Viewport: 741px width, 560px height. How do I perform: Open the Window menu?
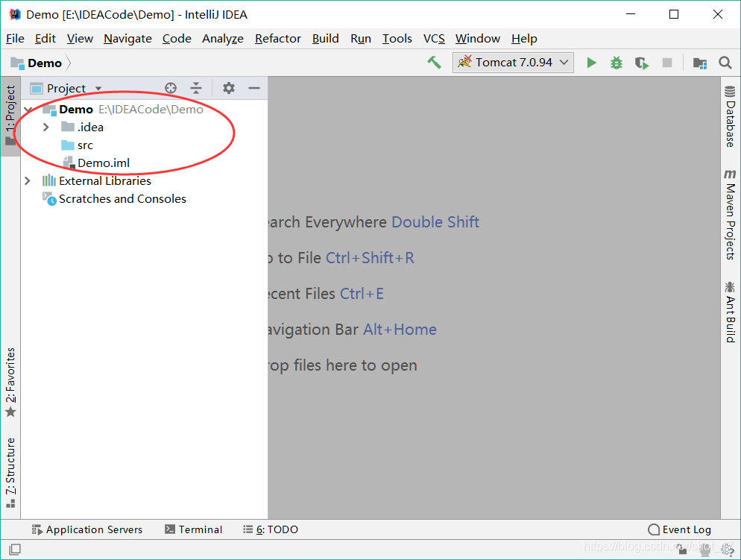(x=477, y=39)
